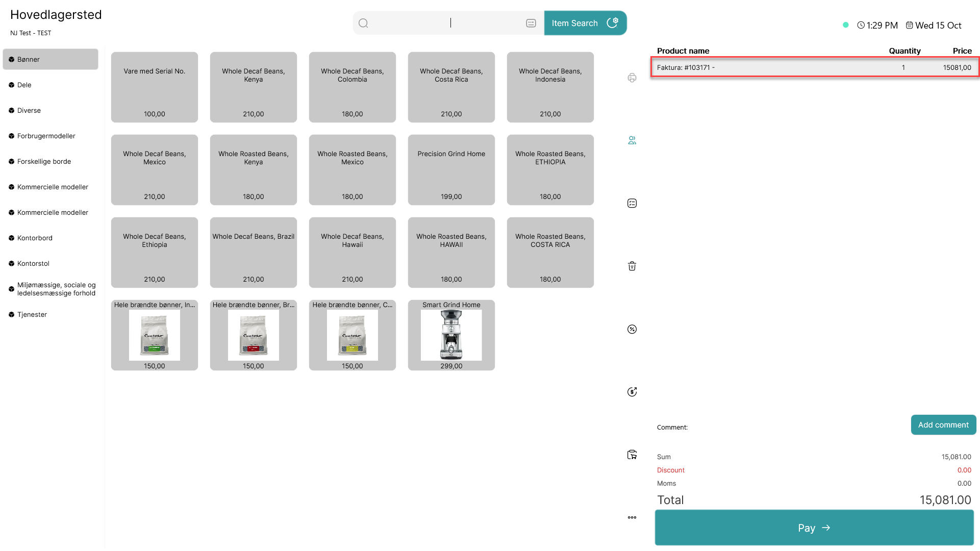Screen dimensions: 980x551
Task: Click the clock icon beside 1:29 PM
Action: pyautogui.click(x=861, y=25)
